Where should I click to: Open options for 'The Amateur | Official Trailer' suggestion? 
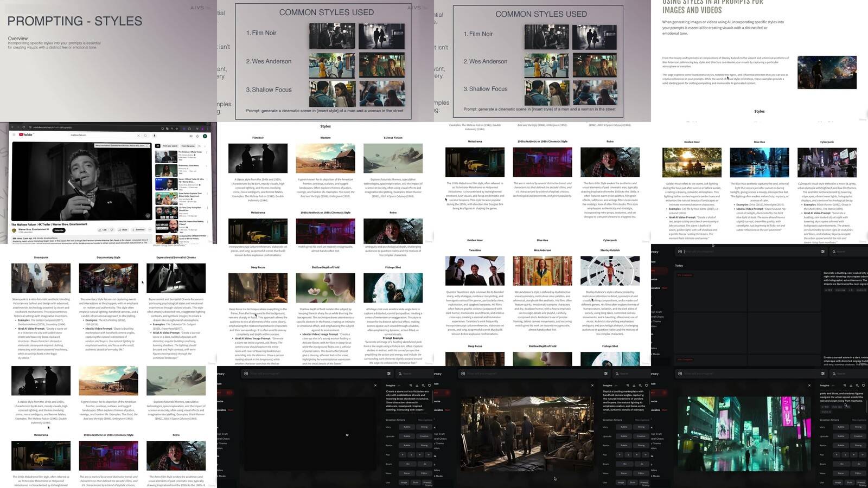pyautogui.click(x=207, y=152)
